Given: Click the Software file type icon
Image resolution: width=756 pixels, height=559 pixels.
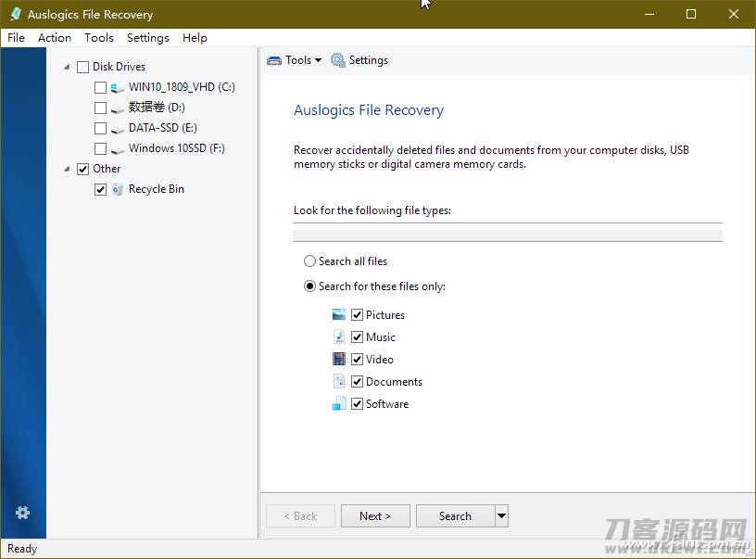Looking at the screenshot, I should 339,403.
